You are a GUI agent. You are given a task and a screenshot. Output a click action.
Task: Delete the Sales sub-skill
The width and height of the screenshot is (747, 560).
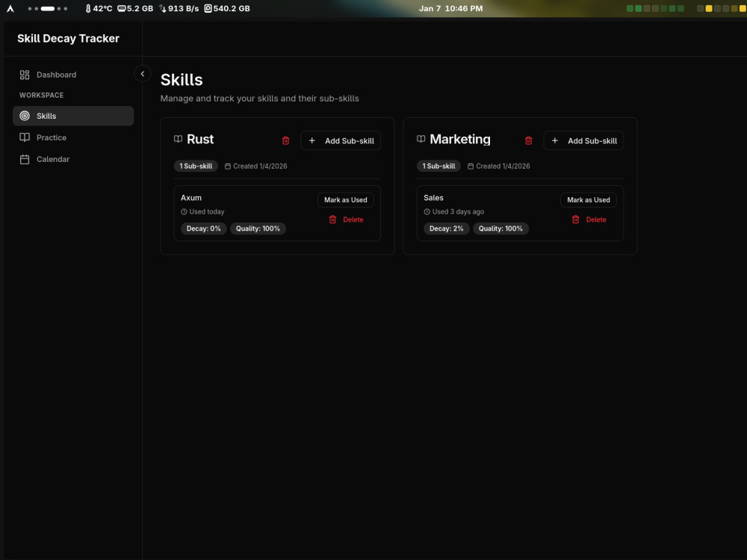coord(589,220)
